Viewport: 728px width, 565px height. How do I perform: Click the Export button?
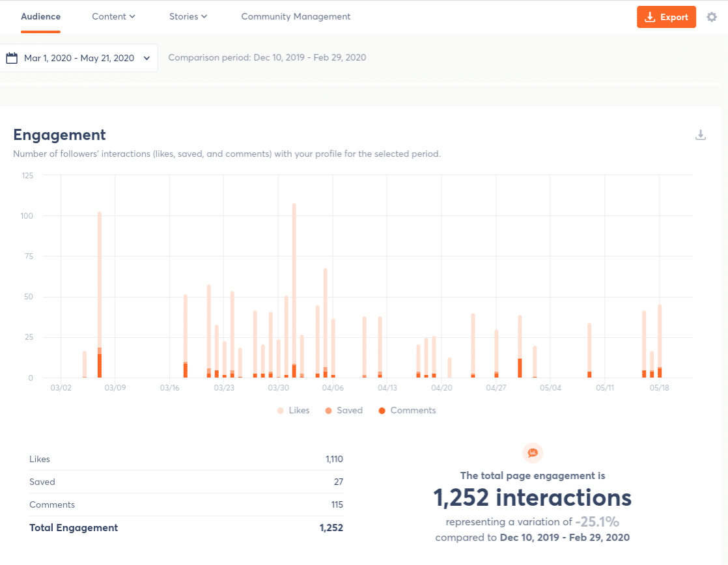(x=666, y=18)
